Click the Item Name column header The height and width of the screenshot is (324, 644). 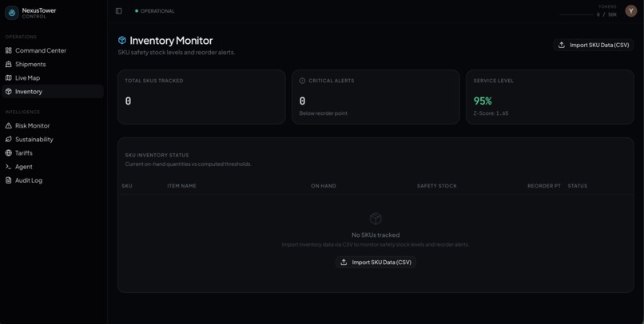click(x=181, y=186)
